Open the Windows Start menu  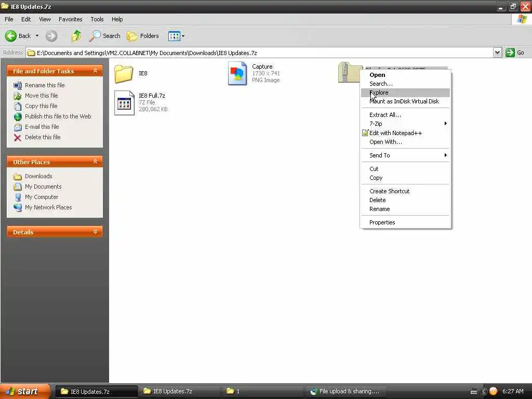(x=24, y=391)
